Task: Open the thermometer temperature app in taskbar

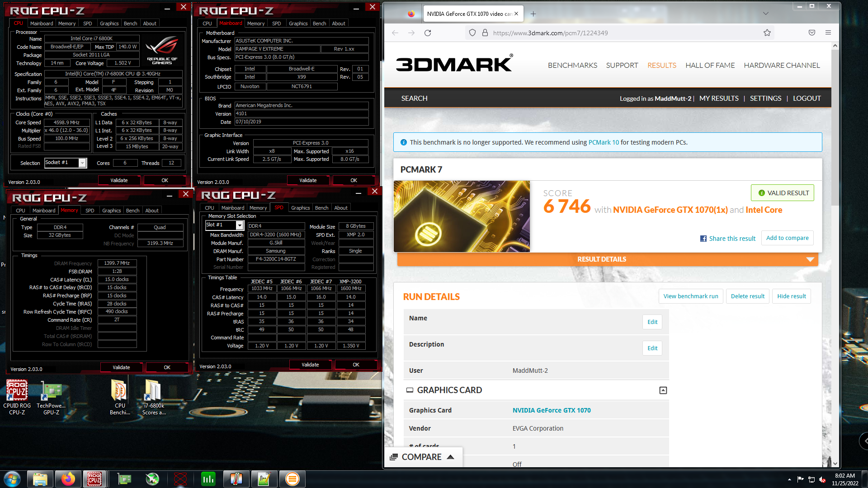Action: pyautogui.click(x=236, y=479)
